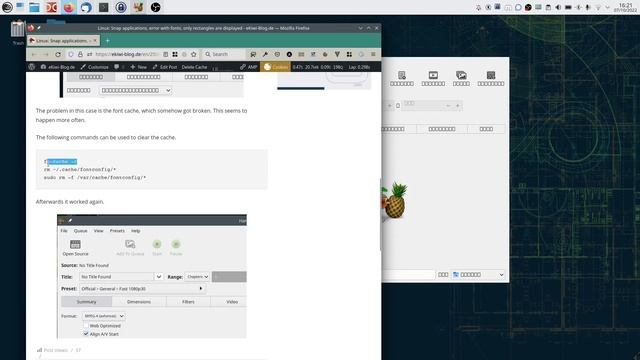The width and height of the screenshot is (640, 360).
Task: Open the WordPress logo menu in the admin bar
Action: pos(32,67)
